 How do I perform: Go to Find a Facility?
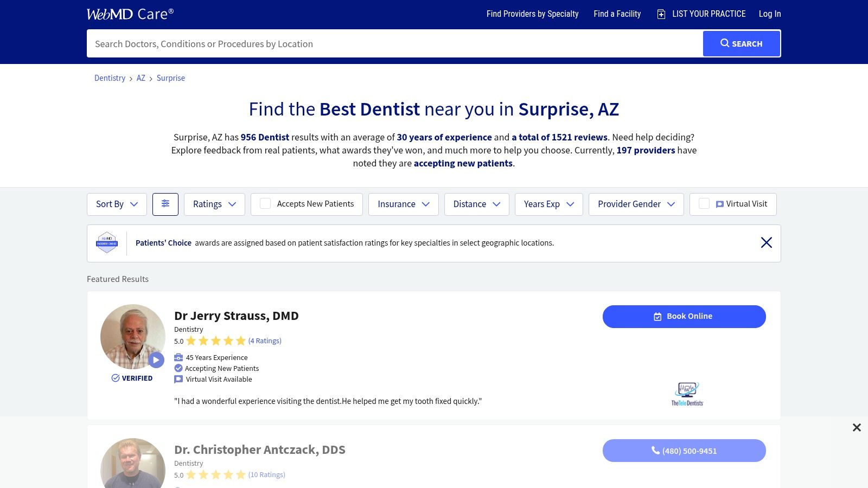coord(617,14)
